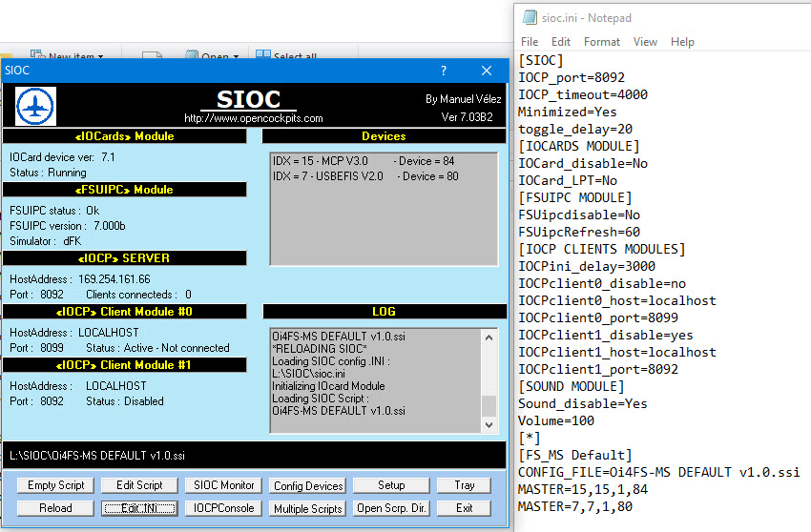Screen dimensions: 811x532
Task: Open the File menu in Notepad
Action: click(530, 42)
